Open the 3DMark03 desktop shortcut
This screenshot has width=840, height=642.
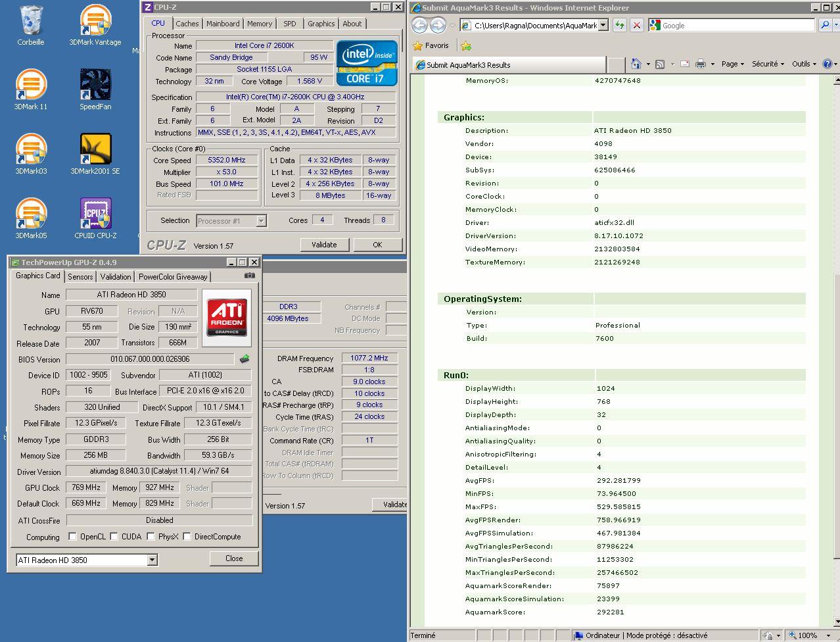31,154
